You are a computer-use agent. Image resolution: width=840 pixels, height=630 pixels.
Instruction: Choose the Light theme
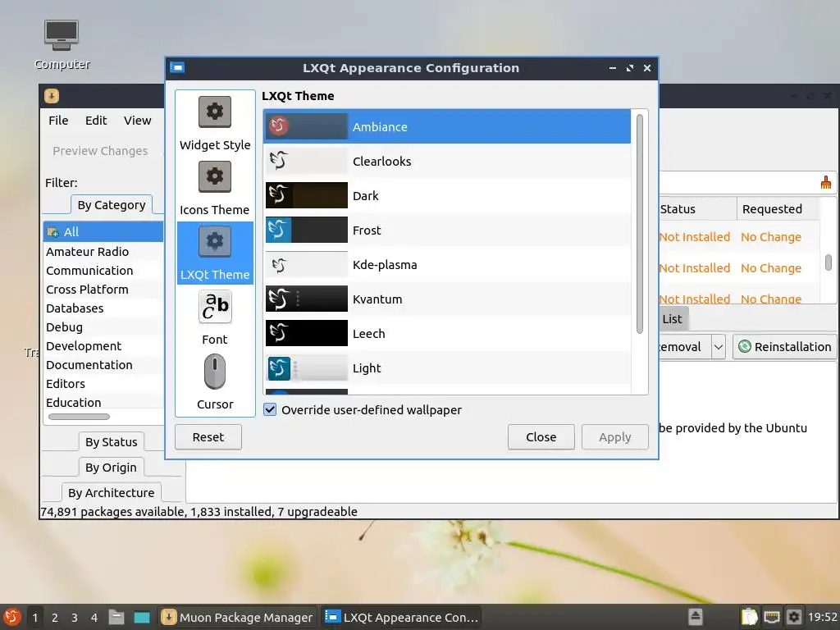(447, 368)
